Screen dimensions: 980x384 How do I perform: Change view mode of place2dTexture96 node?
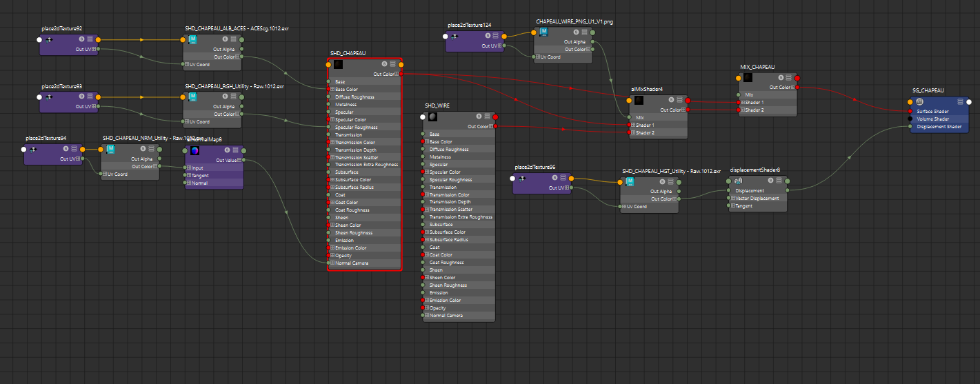click(x=563, y=179)
